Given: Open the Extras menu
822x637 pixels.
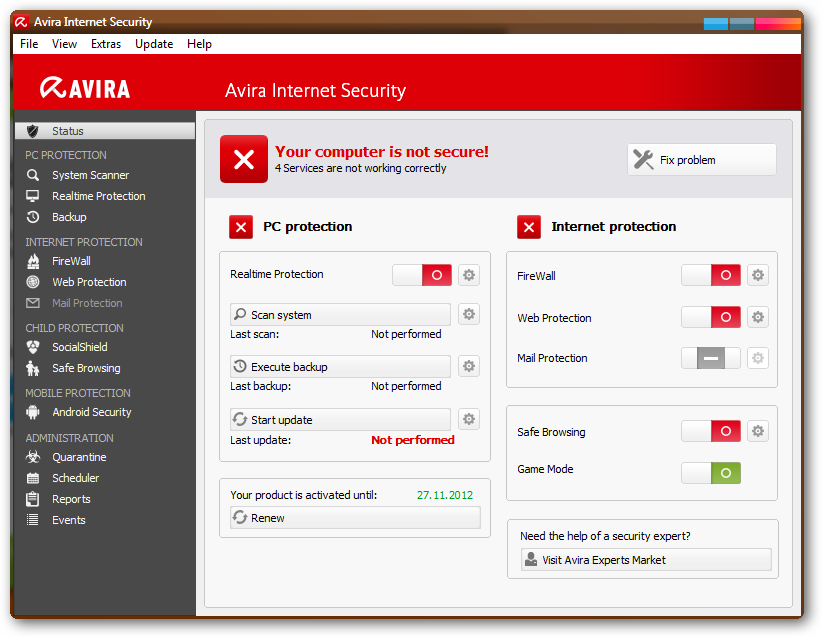Looking at the screenshot, I should (x=106, y=44).
